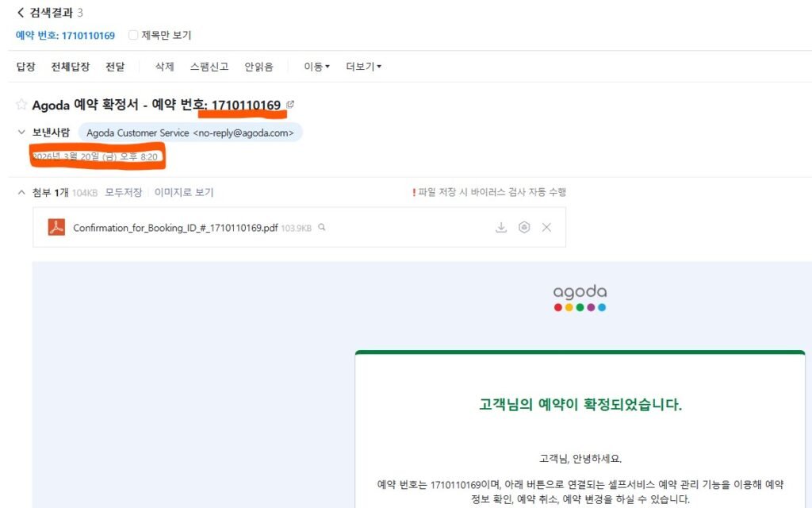Open the 더보기 dropdown menu
The image size is (812, 508).
(363, 67)
